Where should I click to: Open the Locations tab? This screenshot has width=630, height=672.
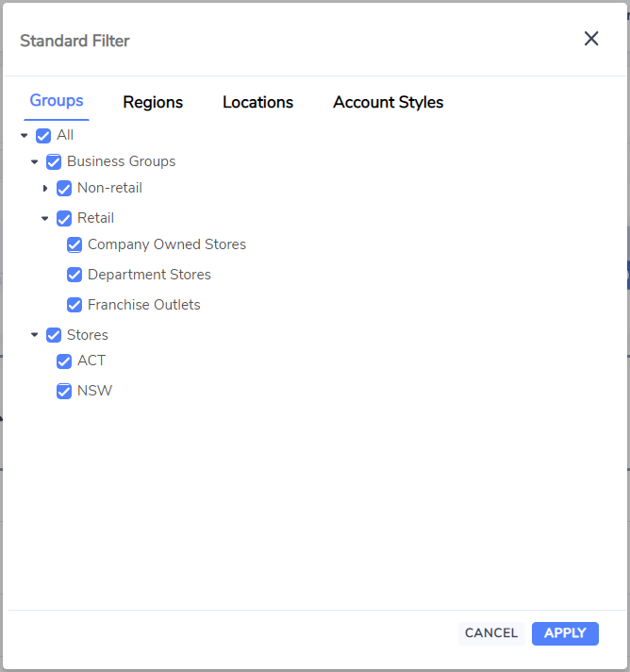pos(257,103)
